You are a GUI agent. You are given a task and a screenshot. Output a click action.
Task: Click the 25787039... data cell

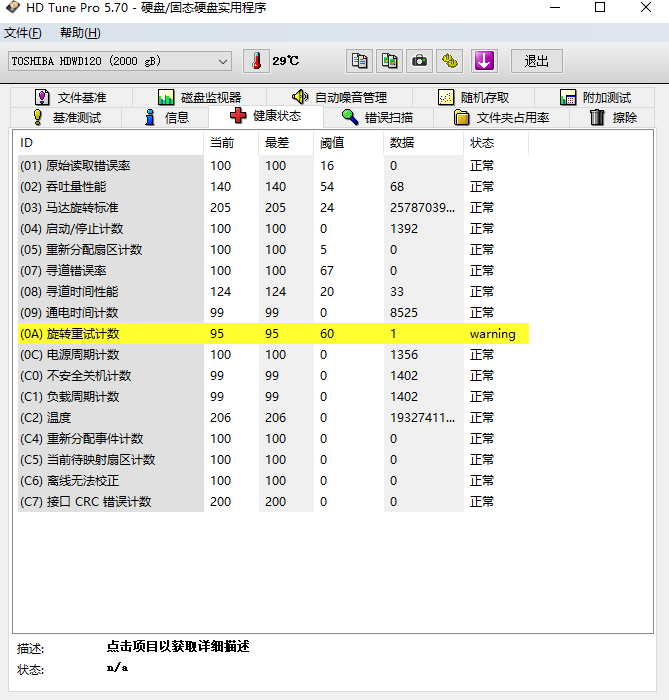tap(423, 208)
